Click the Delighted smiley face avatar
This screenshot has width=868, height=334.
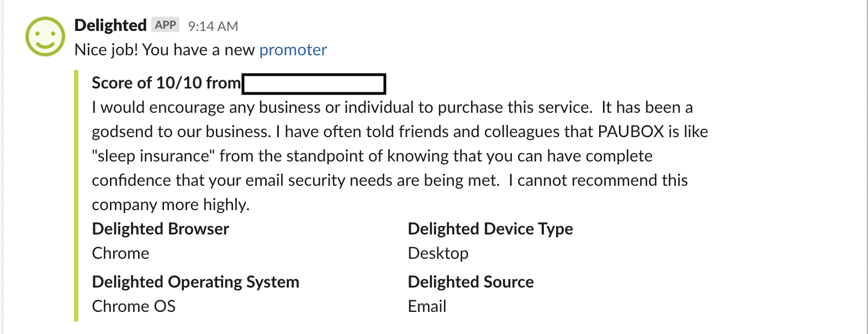coord(45,36)
